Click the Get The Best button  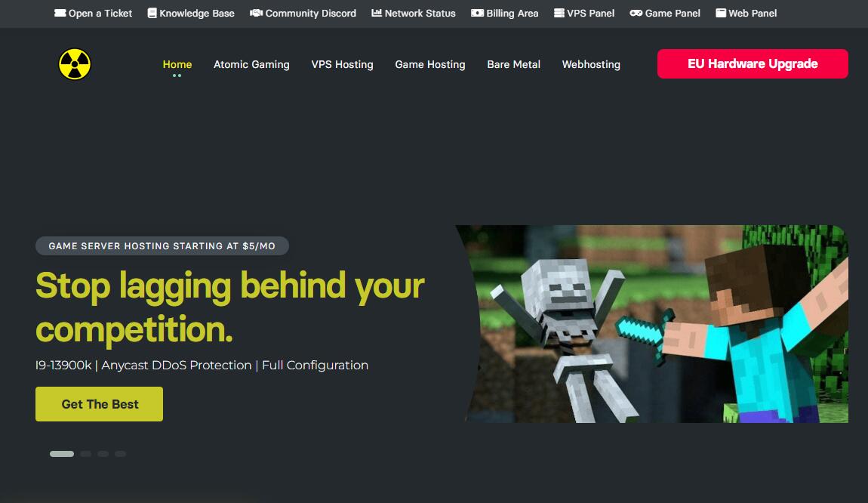click(x=99, y=404)
